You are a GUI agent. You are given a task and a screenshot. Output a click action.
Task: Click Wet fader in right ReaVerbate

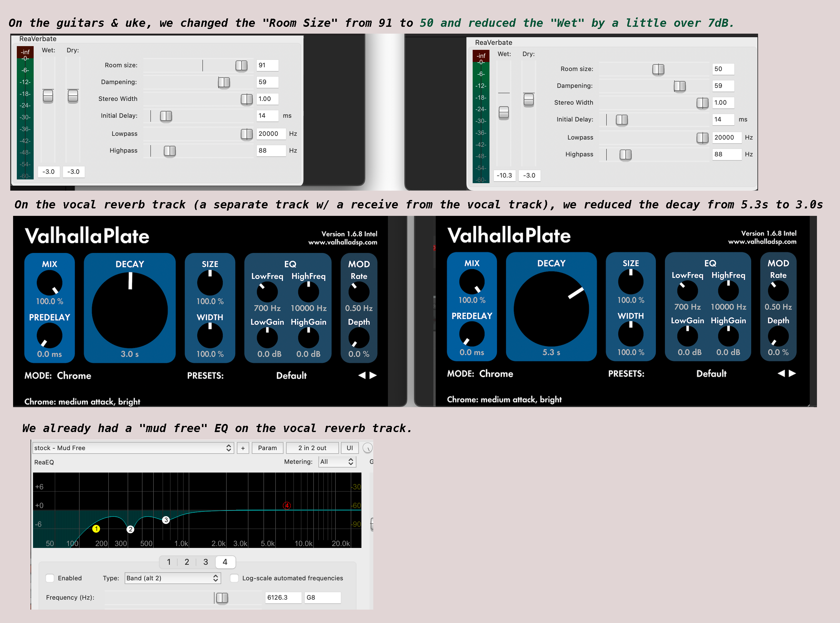click(504, 112)
